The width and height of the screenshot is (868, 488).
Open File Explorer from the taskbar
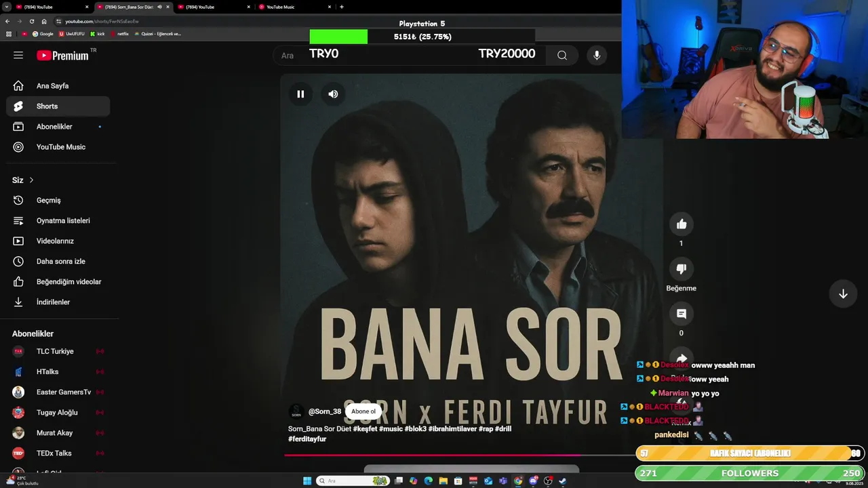pos(443,481)
